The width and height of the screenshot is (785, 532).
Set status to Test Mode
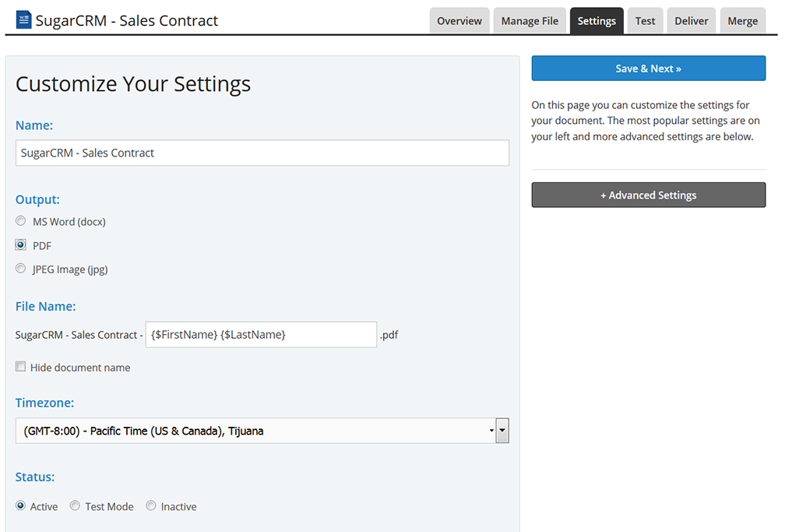(x=76, y=506)
